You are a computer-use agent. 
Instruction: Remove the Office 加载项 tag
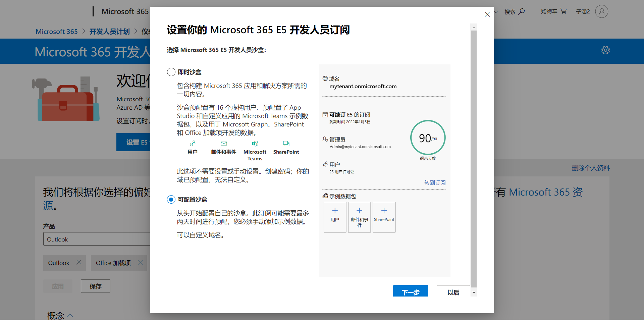[x=140, y=262]
